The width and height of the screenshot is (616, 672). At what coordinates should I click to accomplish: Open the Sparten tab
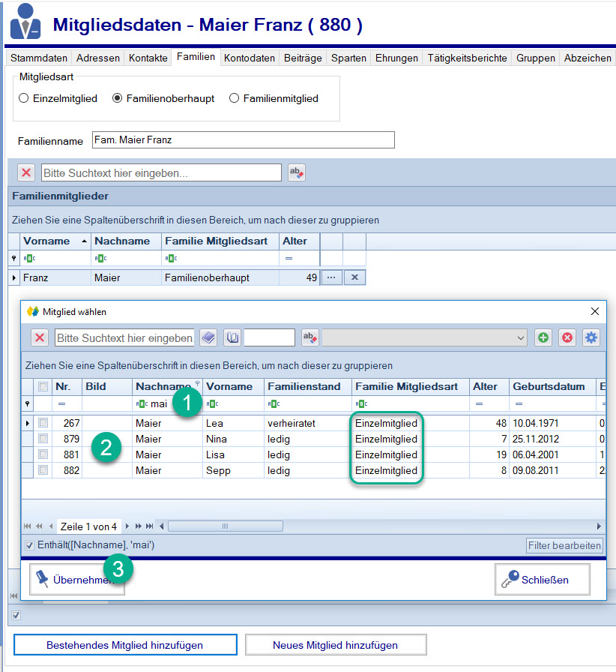(x=348, y=58)
